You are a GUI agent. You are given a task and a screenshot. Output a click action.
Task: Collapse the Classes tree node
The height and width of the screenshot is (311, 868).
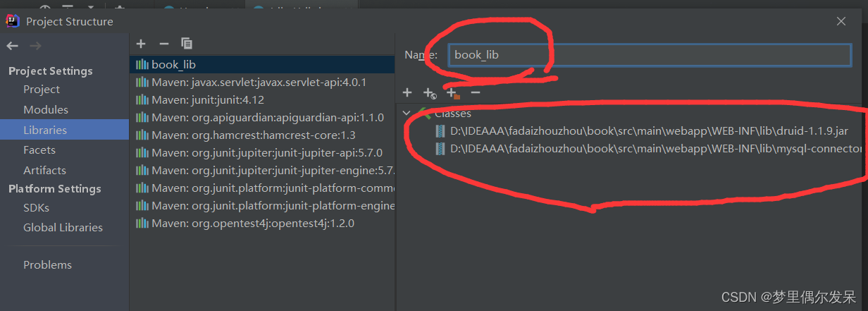pyautogui.click(x=406, y=113)
